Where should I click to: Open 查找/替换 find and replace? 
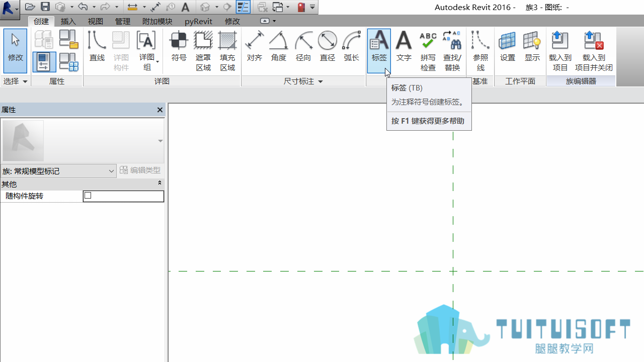tap(452, 51)
